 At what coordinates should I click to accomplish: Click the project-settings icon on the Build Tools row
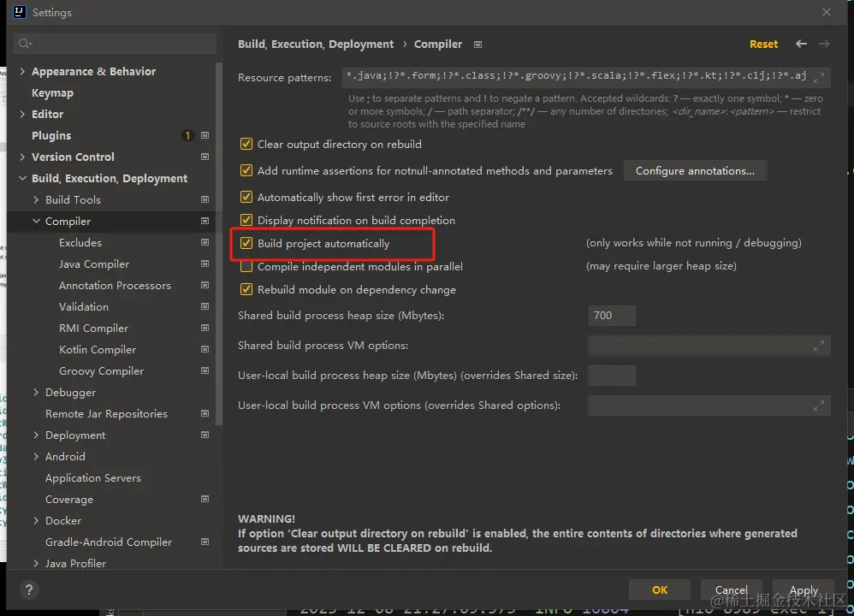(x=205, y=200)
